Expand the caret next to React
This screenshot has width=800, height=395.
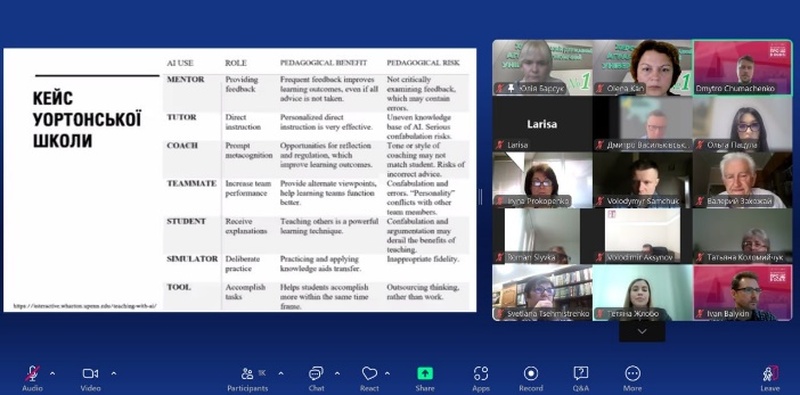tap(387, 373)
